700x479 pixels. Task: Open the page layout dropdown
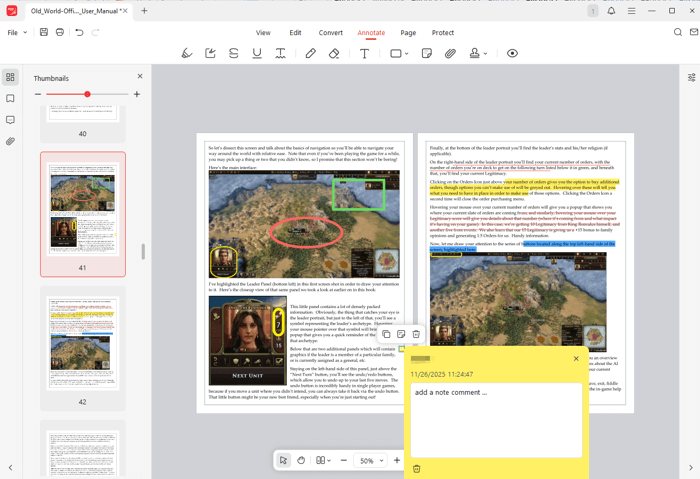(x=323, y=460)
